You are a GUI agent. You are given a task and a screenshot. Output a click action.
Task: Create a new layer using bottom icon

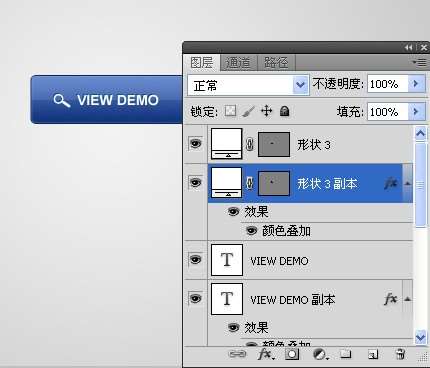[373, 354]
